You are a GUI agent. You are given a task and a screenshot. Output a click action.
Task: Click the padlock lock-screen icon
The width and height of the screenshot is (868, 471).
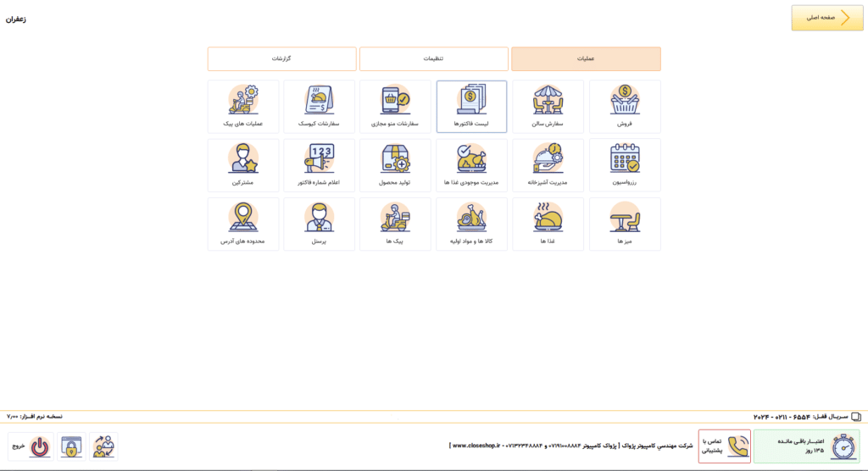tap(71, 446)
